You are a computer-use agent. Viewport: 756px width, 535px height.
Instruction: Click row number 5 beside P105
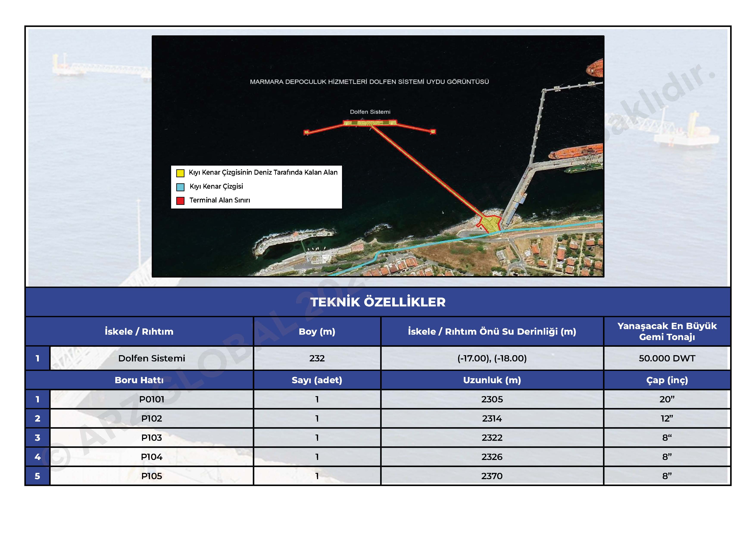37,476
